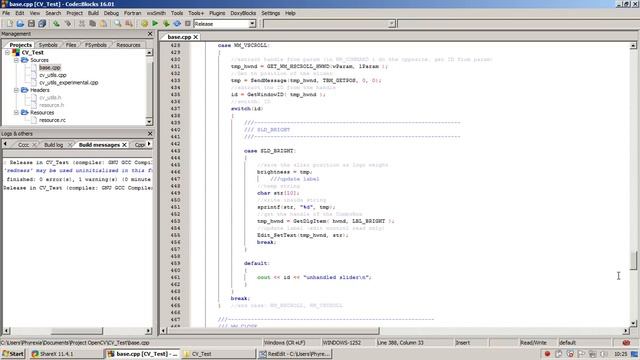Select cv_utils_experimental.cpp in project tree
The image size is (640, 360).
coord(69,82)
